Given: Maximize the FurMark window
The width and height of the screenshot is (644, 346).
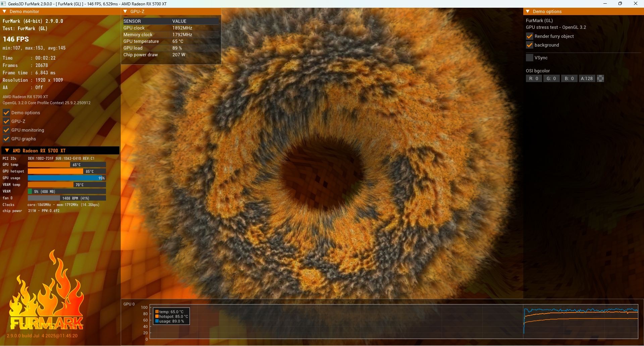Looking at the screenshot, I should [620, 4].
